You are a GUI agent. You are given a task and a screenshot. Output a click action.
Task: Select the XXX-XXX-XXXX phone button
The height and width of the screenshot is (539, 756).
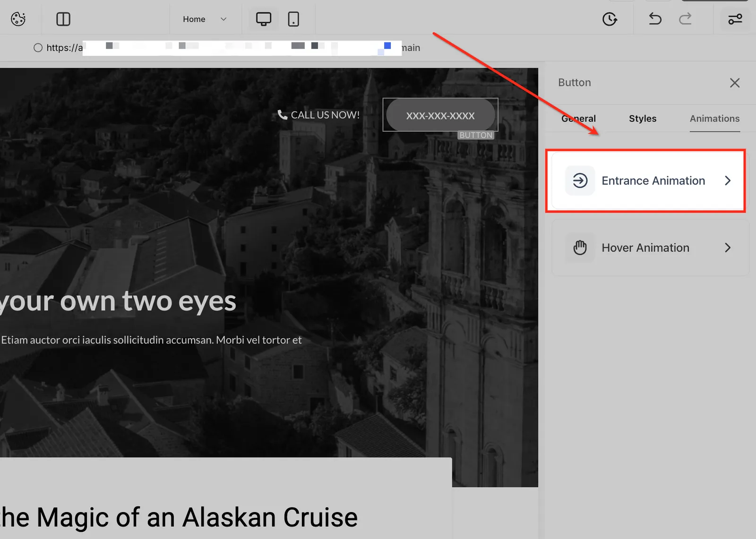click(440, 115)
